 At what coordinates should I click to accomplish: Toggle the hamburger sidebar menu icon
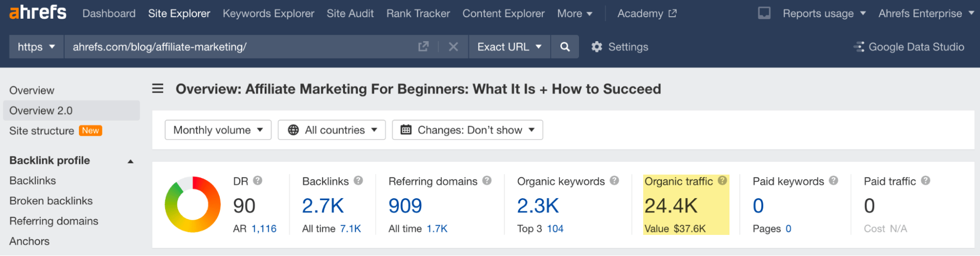tap(158, 88)
